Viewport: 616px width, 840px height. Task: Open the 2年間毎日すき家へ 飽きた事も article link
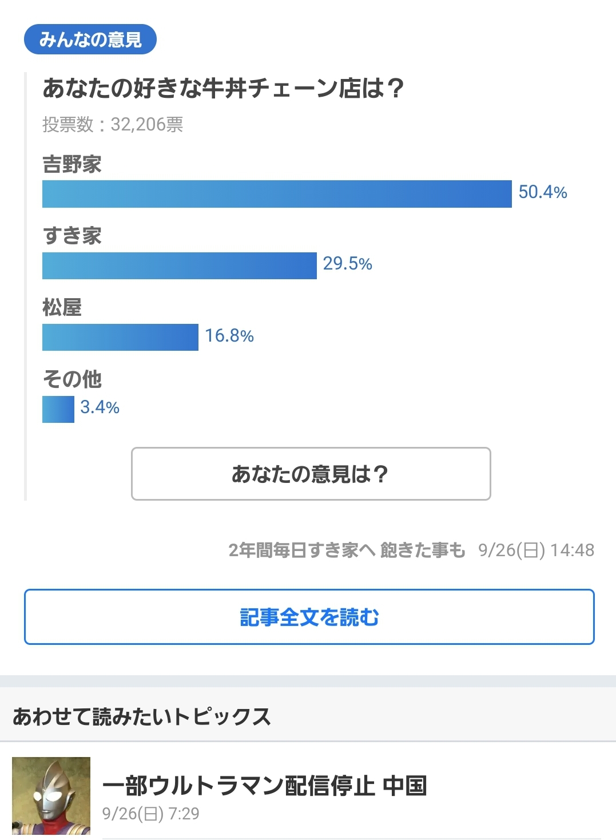[347, 550]
